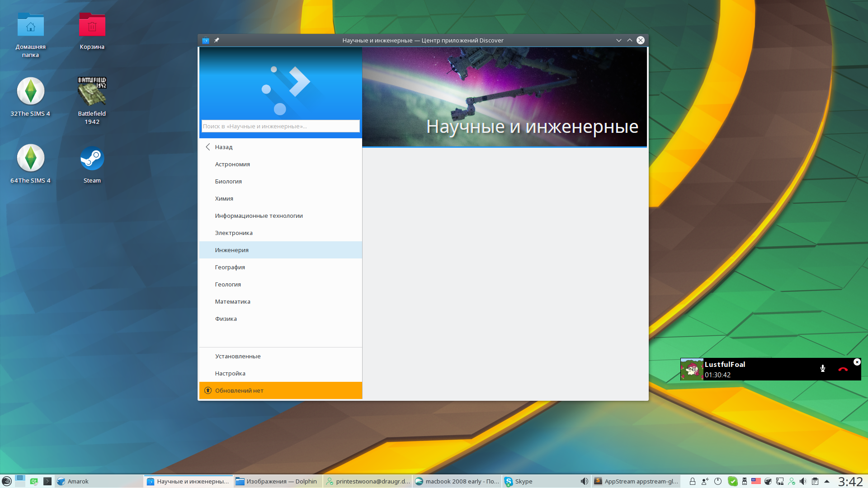Open the volume control tray icon

(803, 481)
